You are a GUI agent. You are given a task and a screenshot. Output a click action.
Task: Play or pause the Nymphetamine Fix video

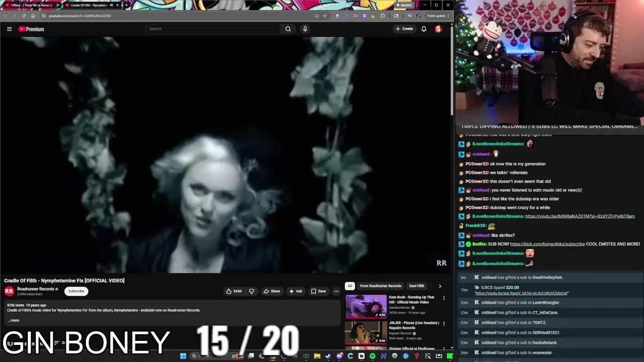(225, 155)
